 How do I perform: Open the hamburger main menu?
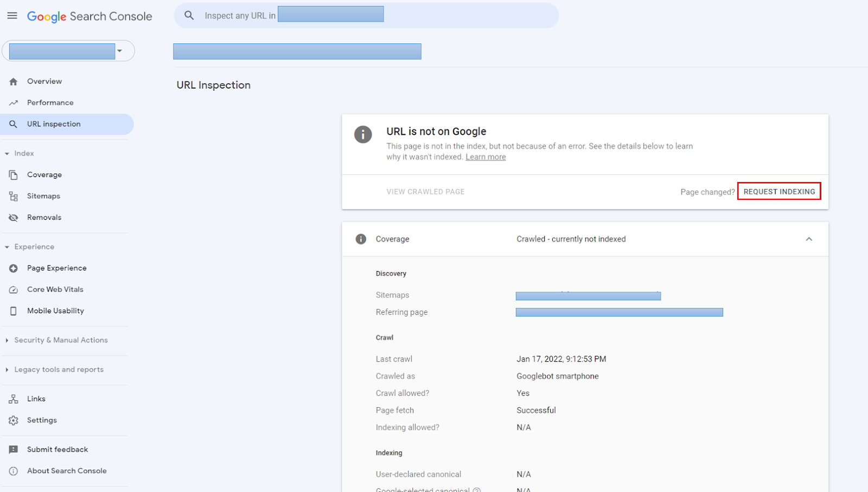12,16
